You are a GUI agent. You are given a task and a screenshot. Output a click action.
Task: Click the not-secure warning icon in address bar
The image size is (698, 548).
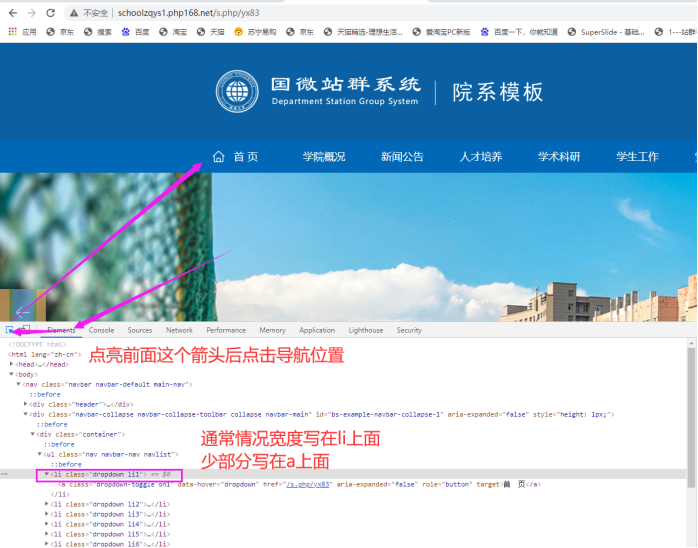click(76, 13)
